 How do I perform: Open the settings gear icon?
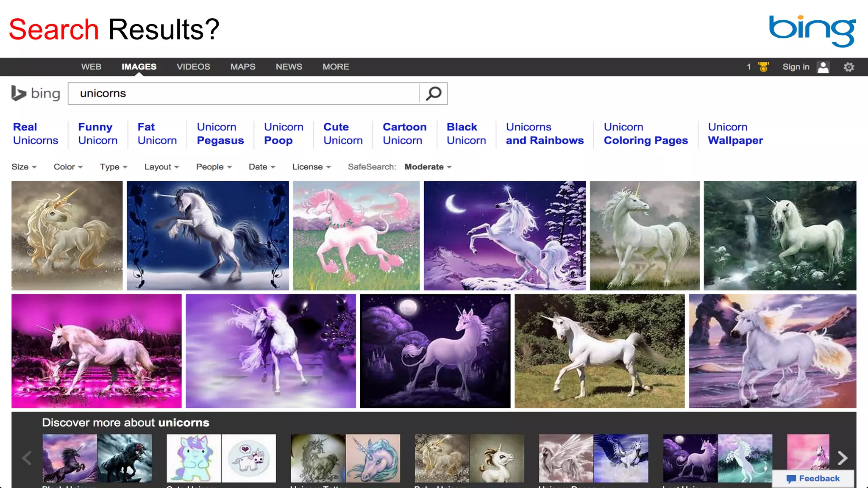[x=849, y=67]
